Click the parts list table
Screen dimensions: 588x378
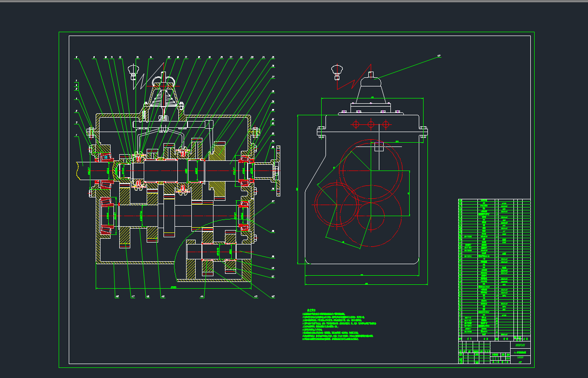click(x=495, y=269)
